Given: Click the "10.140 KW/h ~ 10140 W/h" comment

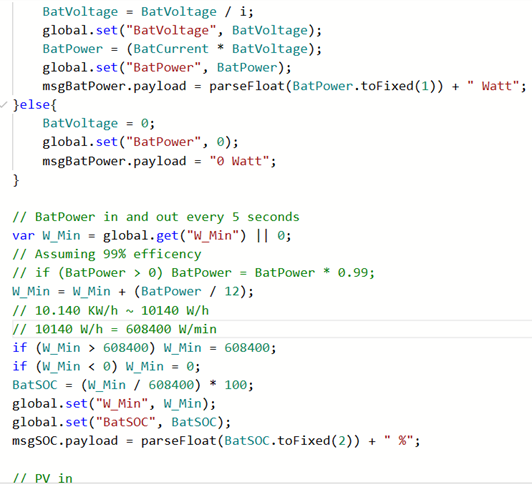Looking at the screenshot, I should 111,310.
